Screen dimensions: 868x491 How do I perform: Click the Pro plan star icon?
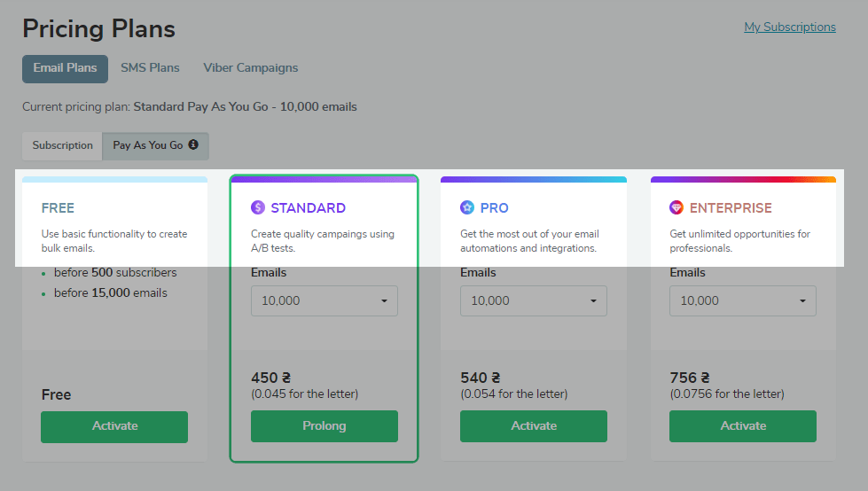pos(467,208)
